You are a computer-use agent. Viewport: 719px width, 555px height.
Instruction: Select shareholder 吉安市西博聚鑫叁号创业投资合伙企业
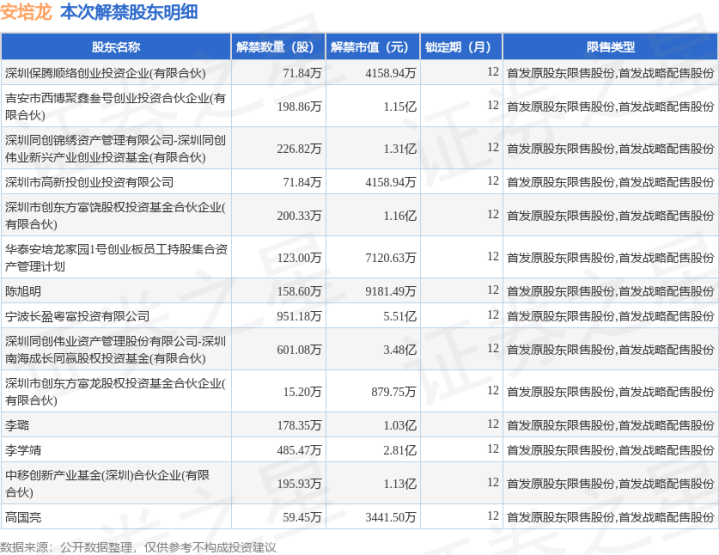click(116, 106)
